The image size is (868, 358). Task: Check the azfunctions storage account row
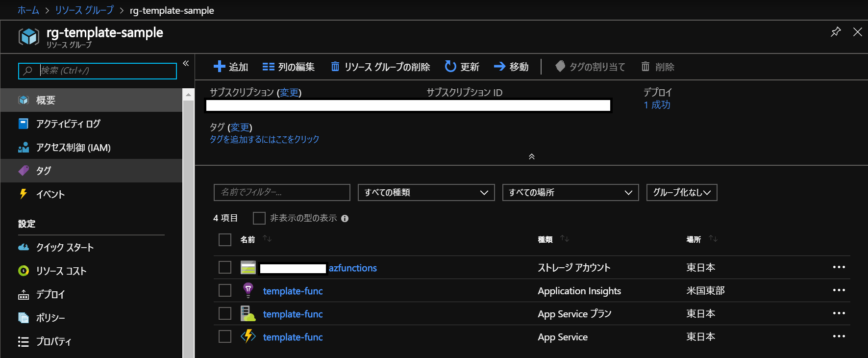(225, 267)
